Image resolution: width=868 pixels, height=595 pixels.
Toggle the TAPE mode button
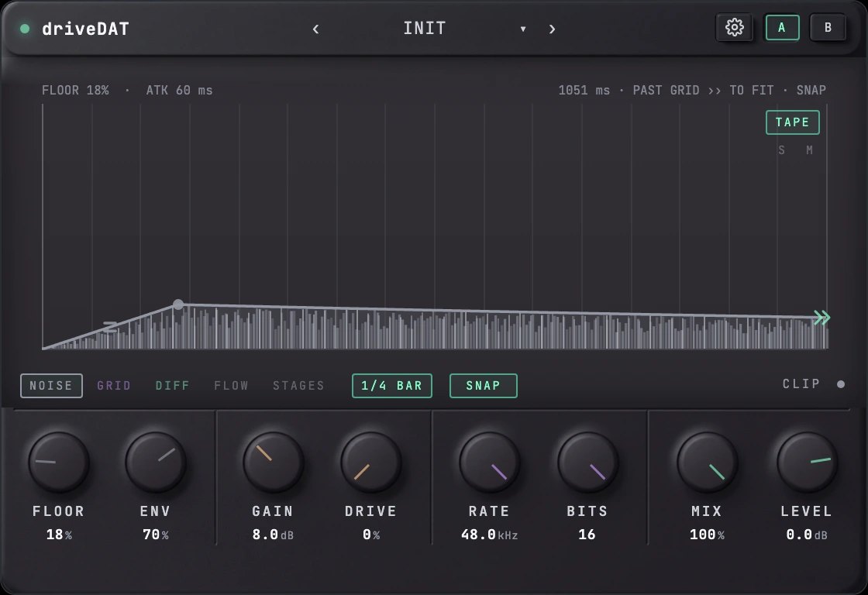click(x=792, y=122)
